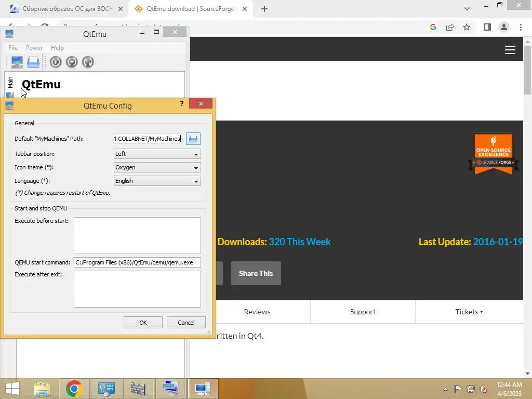Toggle Chrome side panel icon
Image resolution: width=532 pixels, height=399 pixels.
tap(487, 27)
